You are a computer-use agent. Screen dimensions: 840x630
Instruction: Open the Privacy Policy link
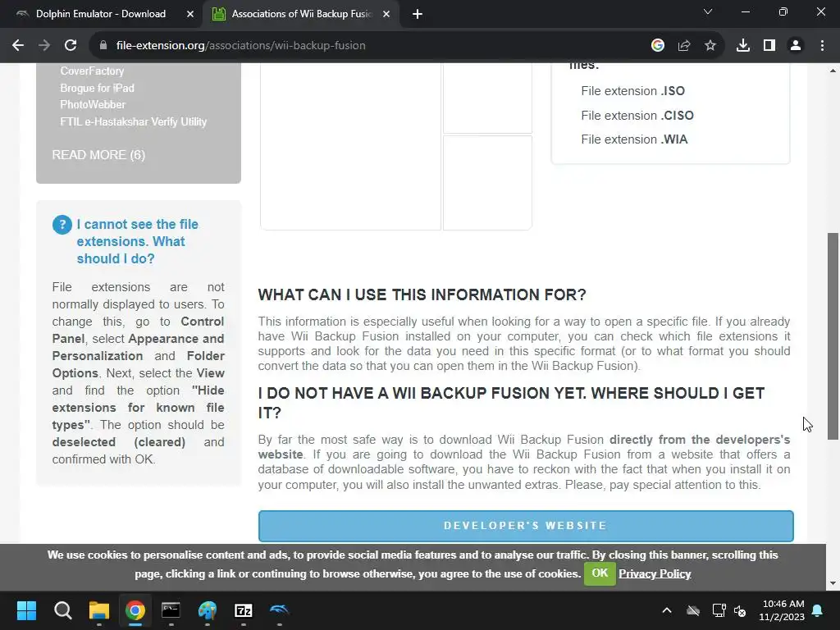655,573
